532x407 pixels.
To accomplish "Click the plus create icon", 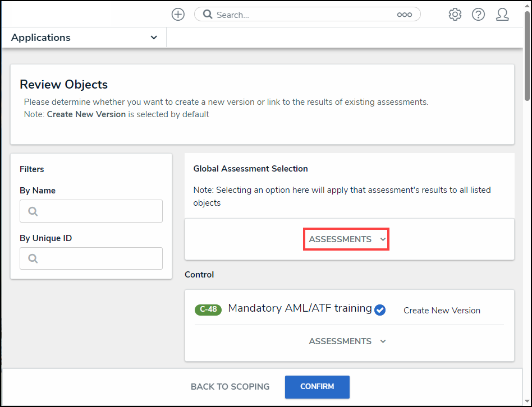I will 178,15.
